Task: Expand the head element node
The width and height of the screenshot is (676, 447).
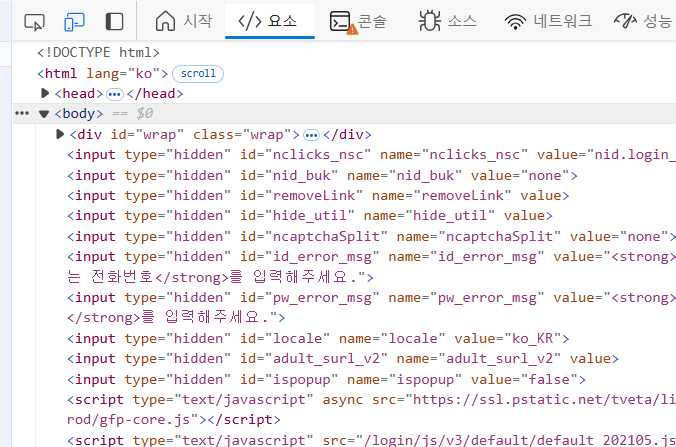Action: 44,93
